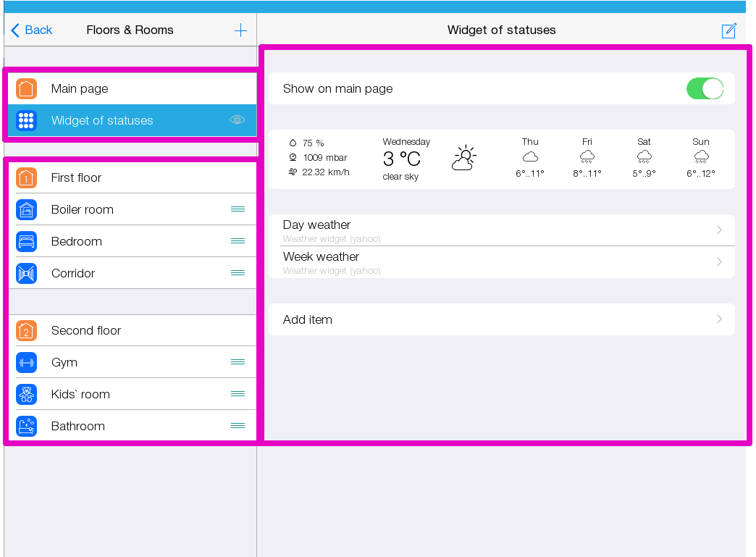Viewport: 756px width, 557px height.
Task: Click the plus icon to add a room
Action: [x=240, y=30]
